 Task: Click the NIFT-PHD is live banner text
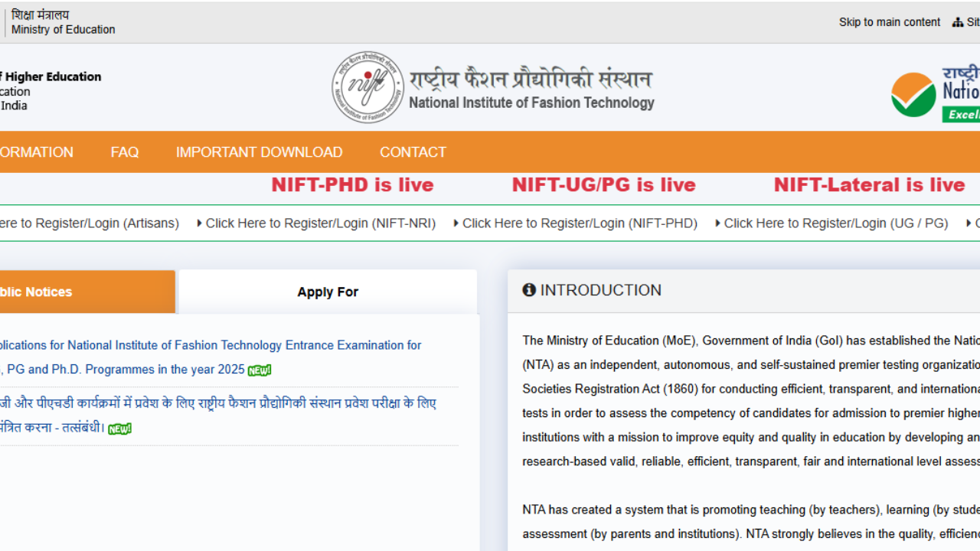pos(352,184)
